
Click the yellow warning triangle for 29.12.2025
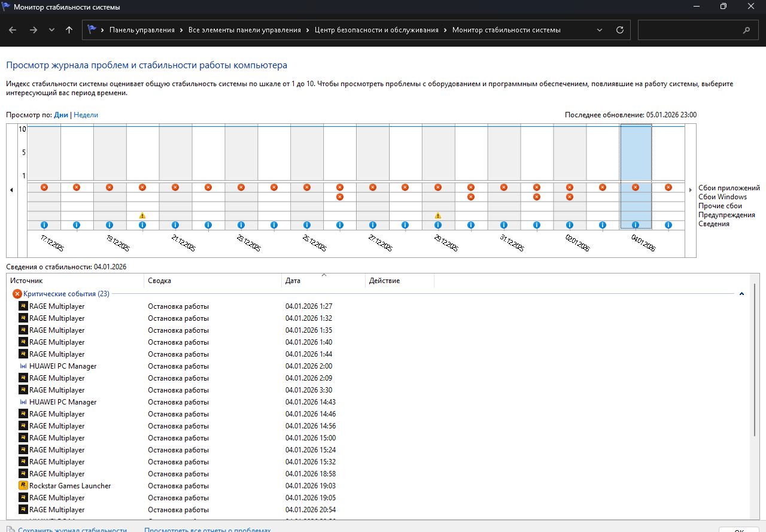pos(438,215)
